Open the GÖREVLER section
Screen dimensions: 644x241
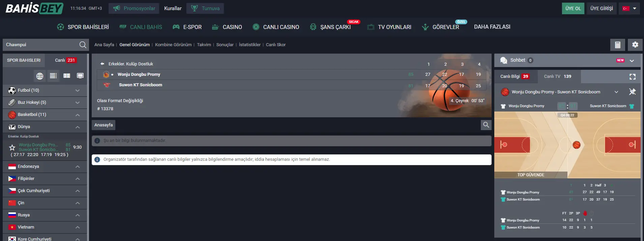point(440,27)
